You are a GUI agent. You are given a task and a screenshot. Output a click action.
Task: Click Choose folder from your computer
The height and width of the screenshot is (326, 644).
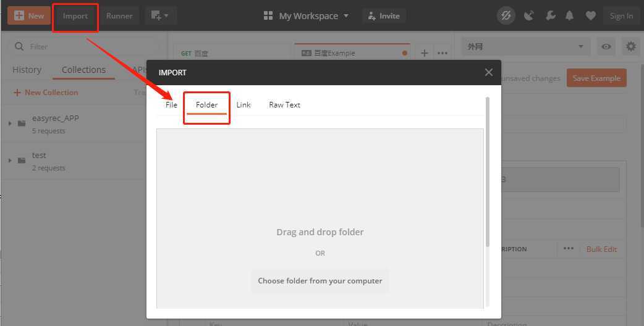(x=320, y=281)
